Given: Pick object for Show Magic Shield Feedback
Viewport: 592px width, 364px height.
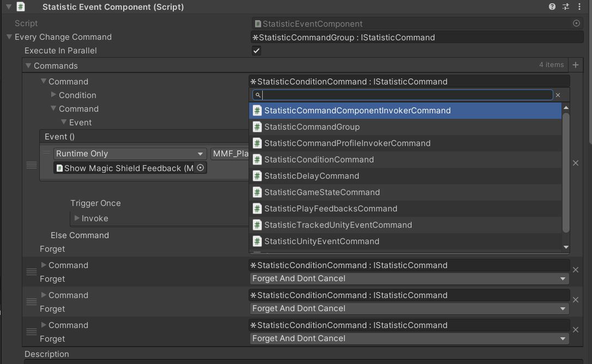Looking at the screenshot, I should [x=200, y=168].
